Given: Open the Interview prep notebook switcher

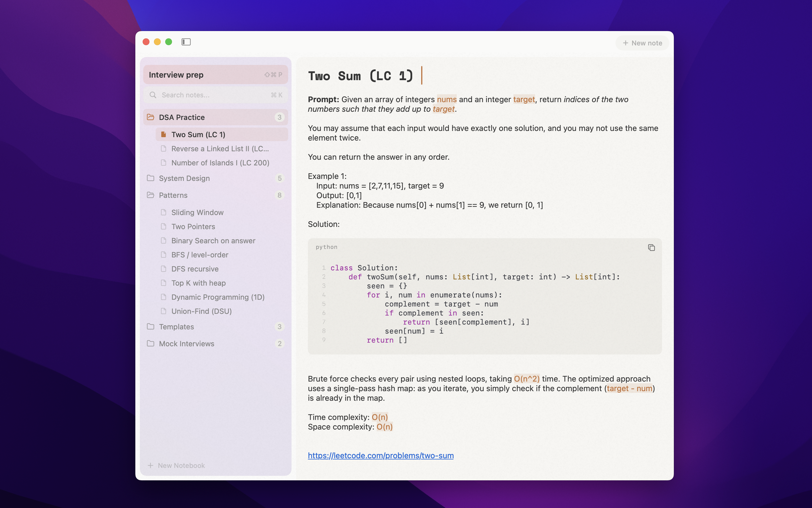Looking at the screenshot, I should point(215,75).
